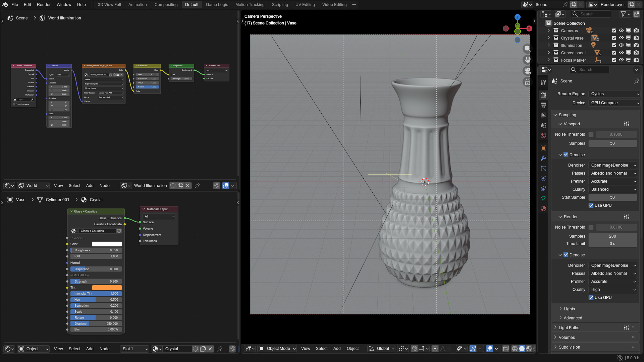Expand the Light Paths panel
Image resolution: width=644 pixels, height=362 pixels.
(x=569, y=328)
